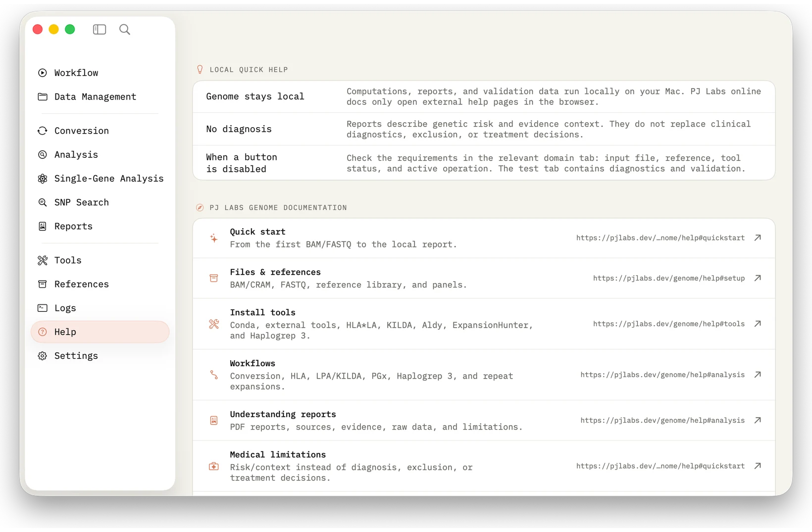Click the LOCAL QUICK HELP heading

pyautogui.click(x=249, y=70)
